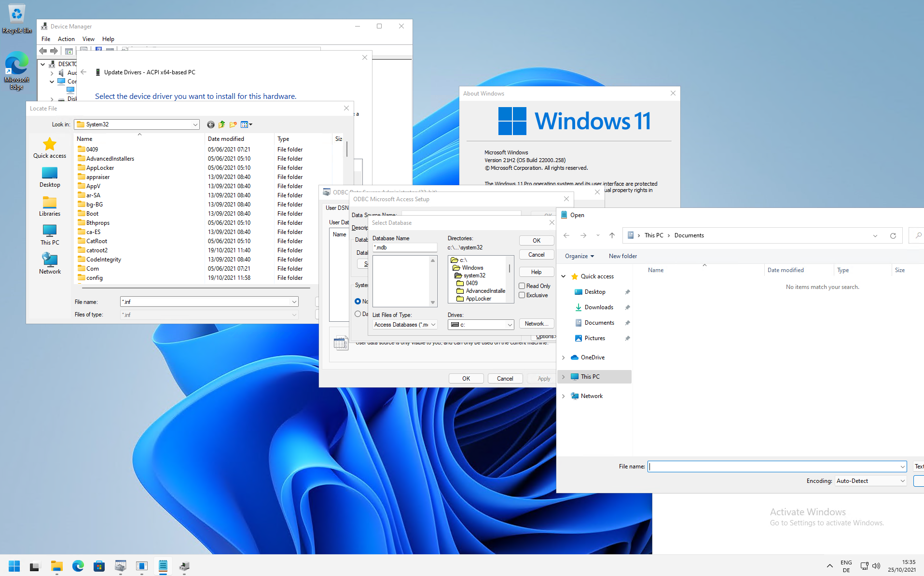Create new folder in Locate File dialog
The width and height of the screenshot is (924, 576).
[234, 124]
